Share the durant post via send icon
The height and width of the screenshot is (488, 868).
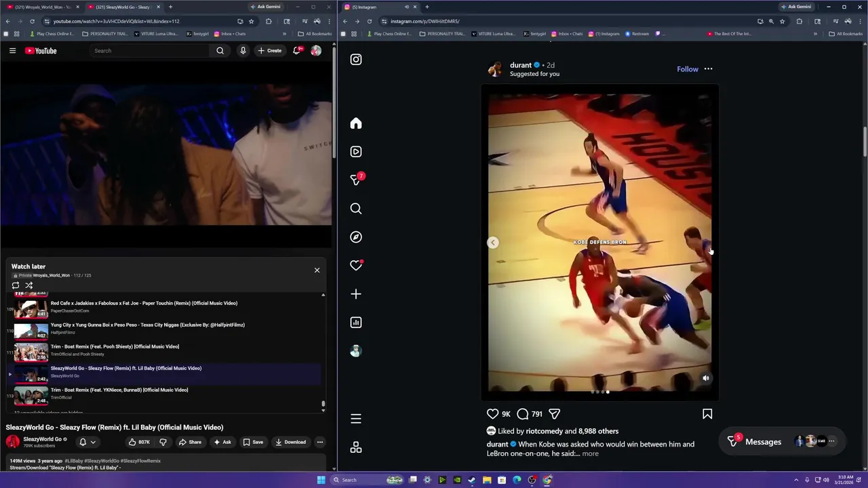[555, 414]
